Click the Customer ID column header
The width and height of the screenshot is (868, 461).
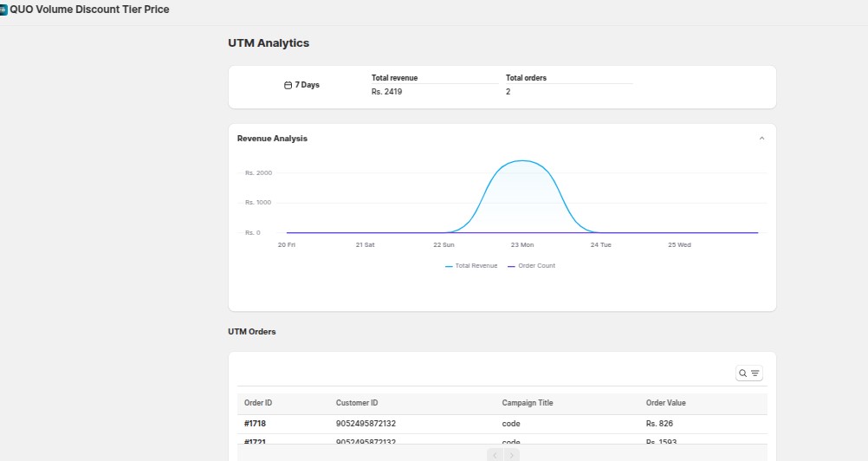(357, 403)
